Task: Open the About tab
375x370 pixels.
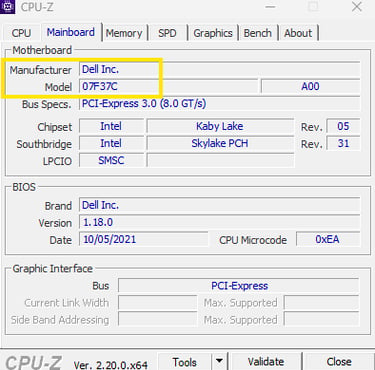Action: click(298, 33)
